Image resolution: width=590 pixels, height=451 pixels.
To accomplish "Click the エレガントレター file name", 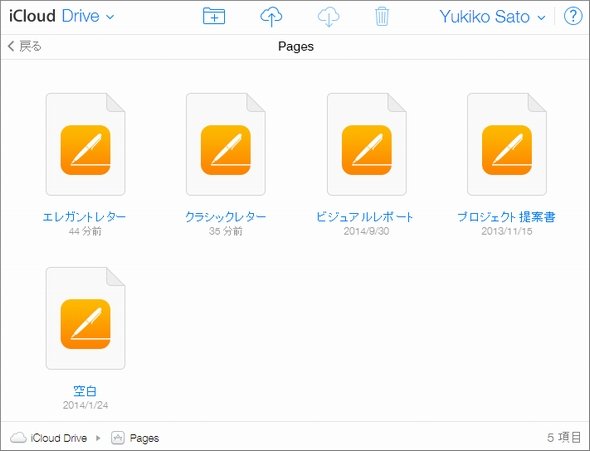I will coord(84,217).
